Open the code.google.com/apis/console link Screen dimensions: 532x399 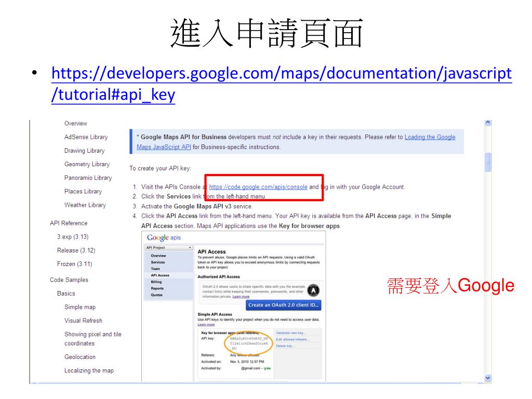(258, 187)
